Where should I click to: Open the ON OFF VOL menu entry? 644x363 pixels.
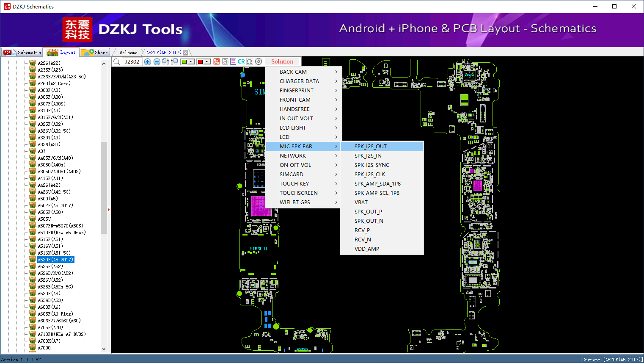coord(304,165)
